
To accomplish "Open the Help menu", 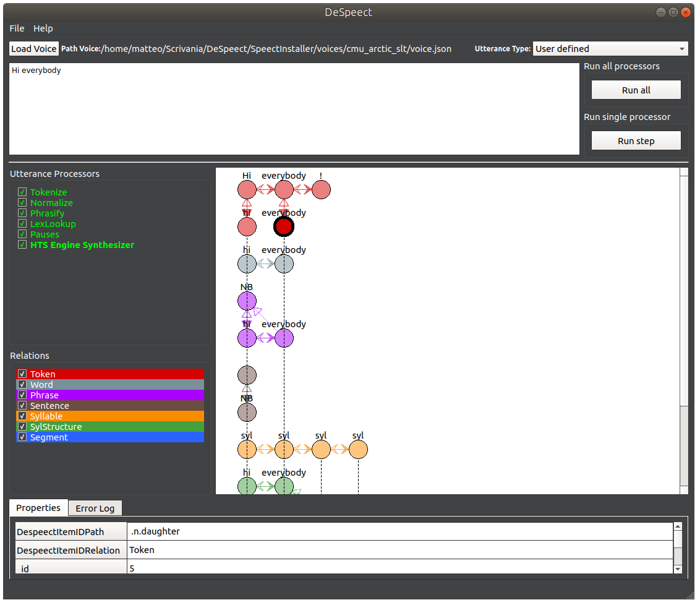I will click(43, 28).
